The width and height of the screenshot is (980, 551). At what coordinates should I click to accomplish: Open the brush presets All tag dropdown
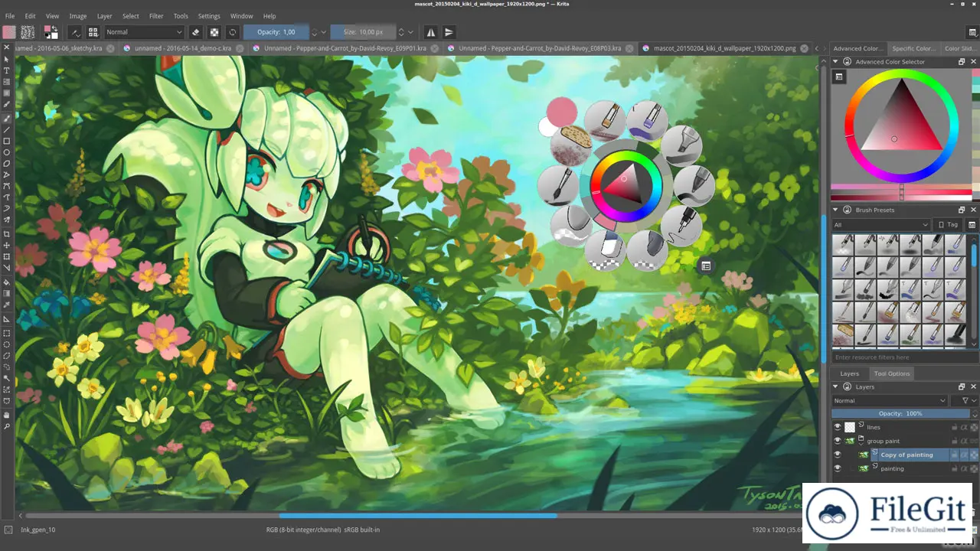point(881,224)
